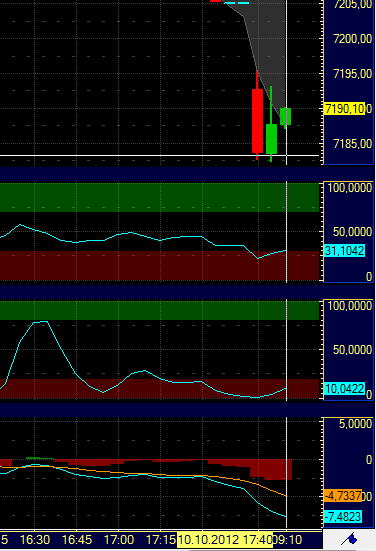376x551 pixels.
Task: Click the 16:45 label on the time axis
Action: (77, 539)
